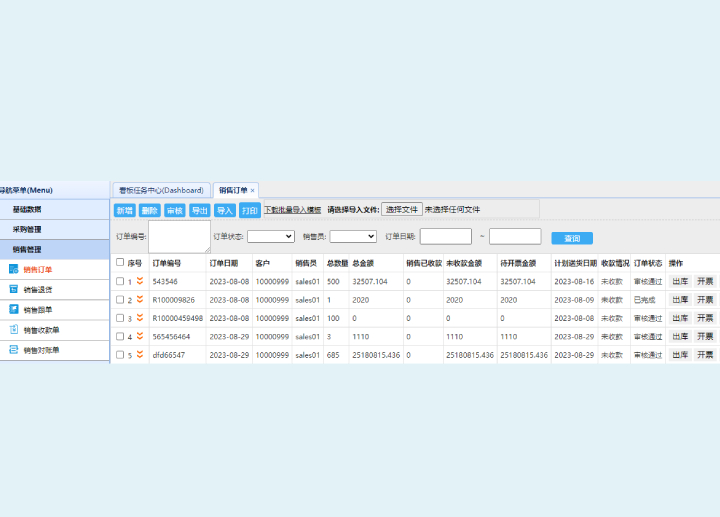Open the 订单状态 dropdown
Viewport: 720px width, 517px height.
coord(270,237)
